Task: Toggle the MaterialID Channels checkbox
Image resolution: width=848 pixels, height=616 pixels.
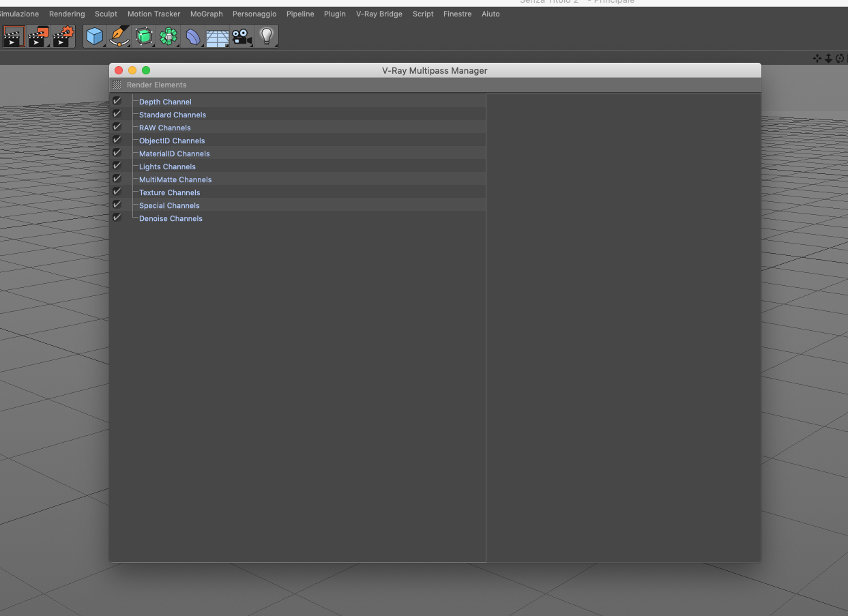Action: click(117, 153)
